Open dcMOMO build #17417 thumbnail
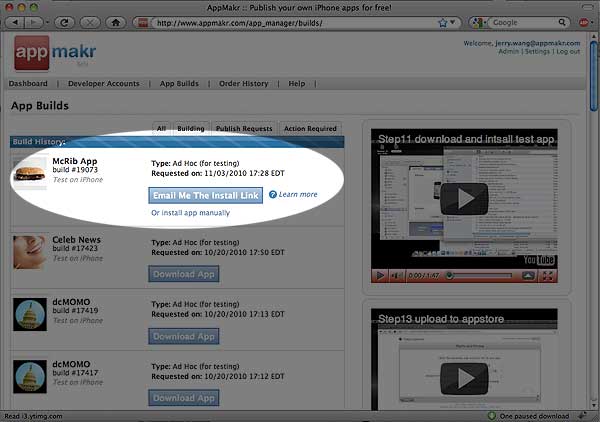The image size is (600, 422). coord(30,376)
